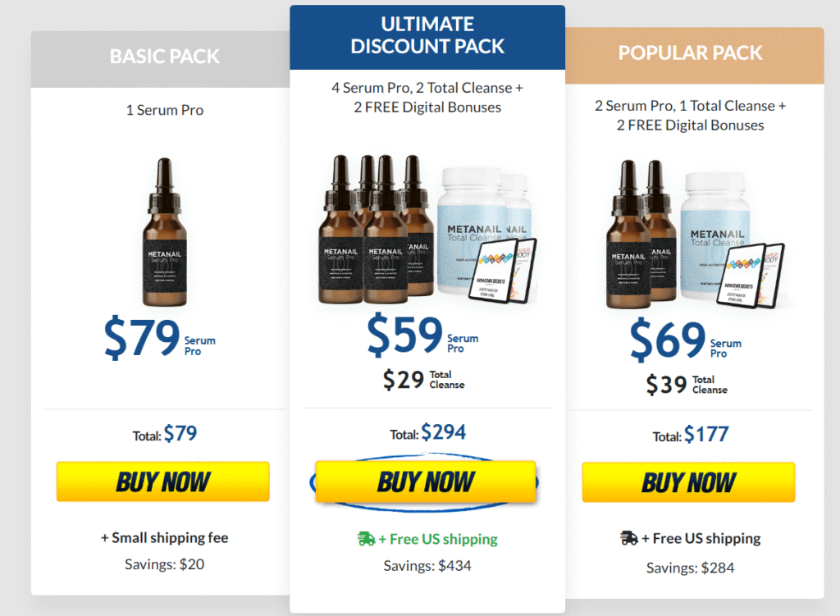Click the Total: $177 text
The width and height of the screenshot is (840, 616).
pyautogui.click(x=691, y=435)
